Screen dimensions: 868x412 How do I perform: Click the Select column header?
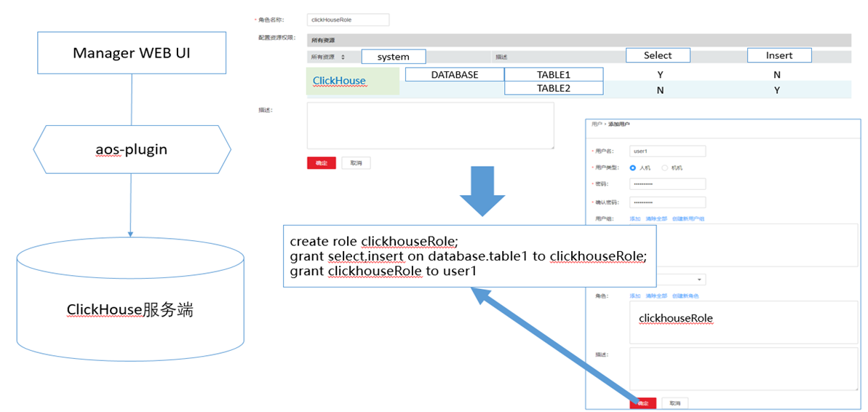click(x=658, y=55)
